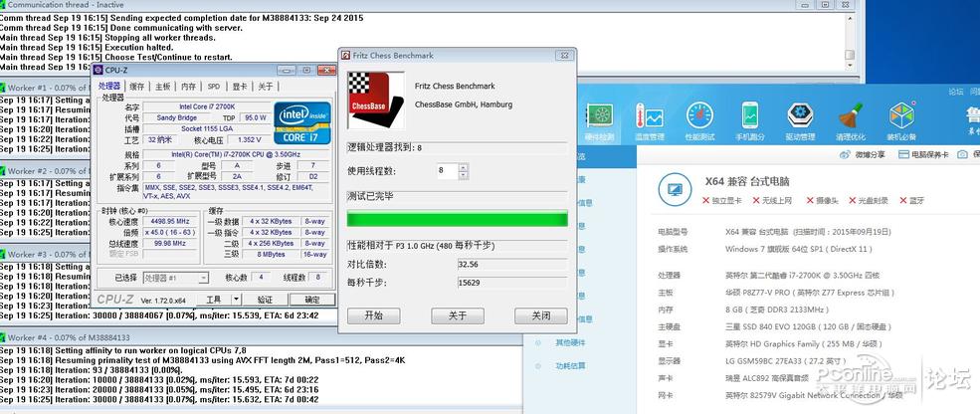Open the 清理优化 broom cleanup icon

click(x=851, y=120)
